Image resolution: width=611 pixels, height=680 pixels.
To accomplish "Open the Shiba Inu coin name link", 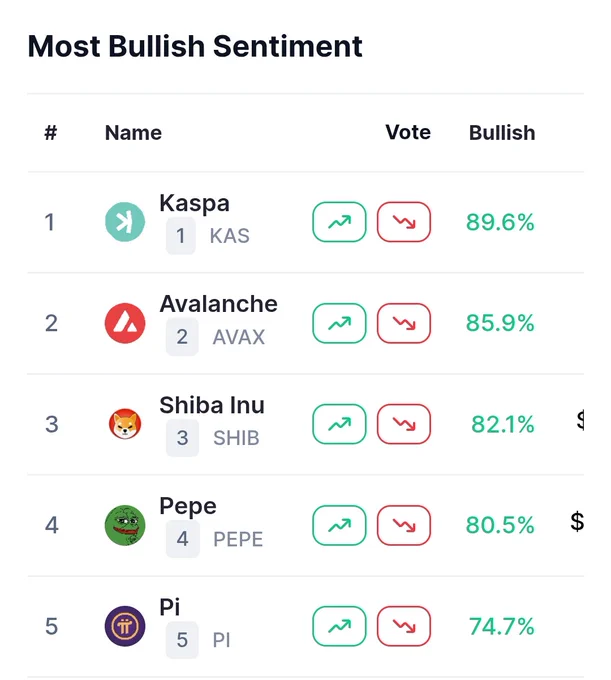I will (x=212, y=405).
